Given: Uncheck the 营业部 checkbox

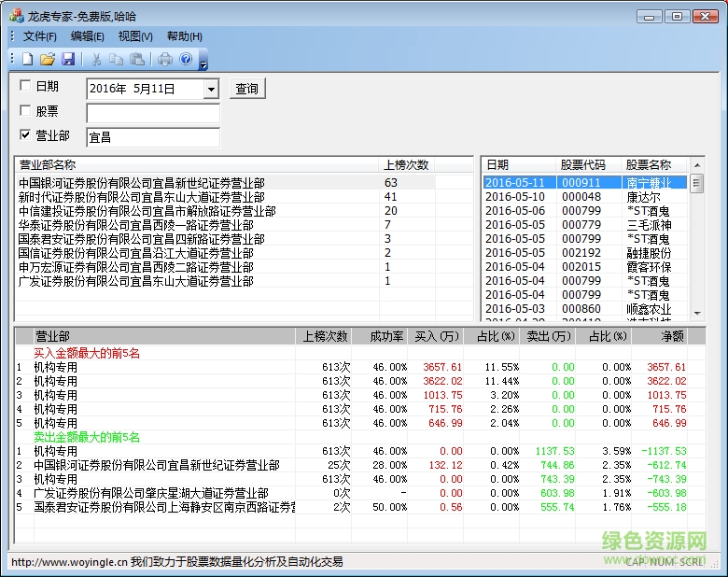Looking at the screenshot, I should tap(25, 135).
